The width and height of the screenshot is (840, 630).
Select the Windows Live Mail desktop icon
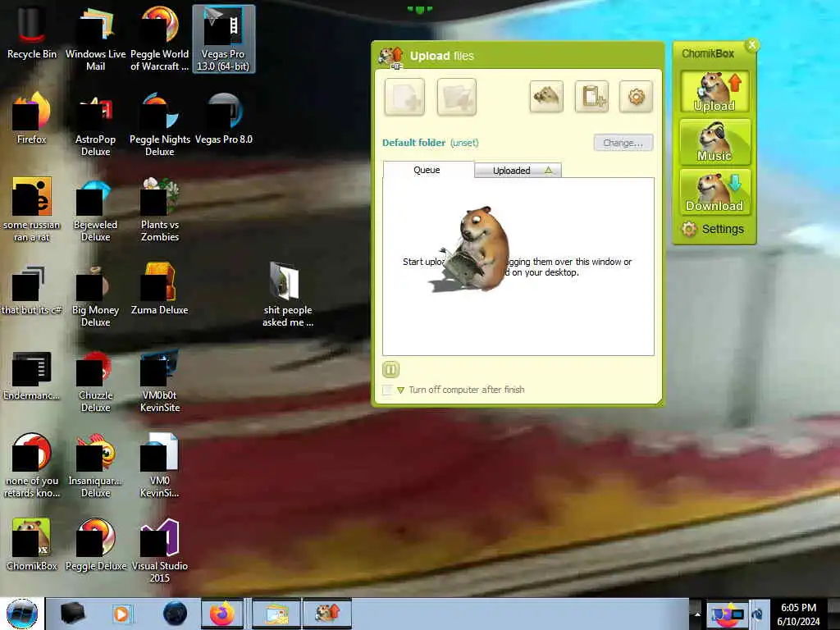point(95,39)
